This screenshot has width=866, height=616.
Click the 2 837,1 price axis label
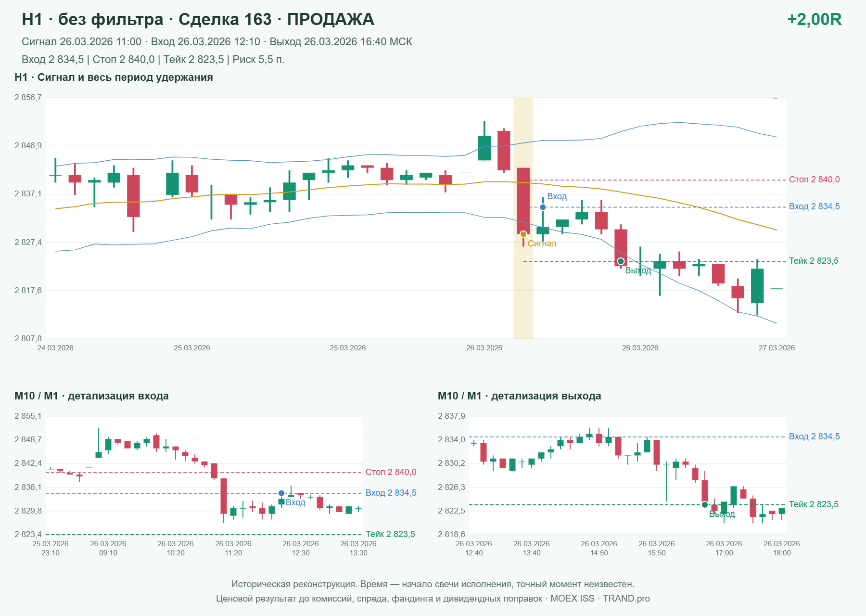(28, 194)
